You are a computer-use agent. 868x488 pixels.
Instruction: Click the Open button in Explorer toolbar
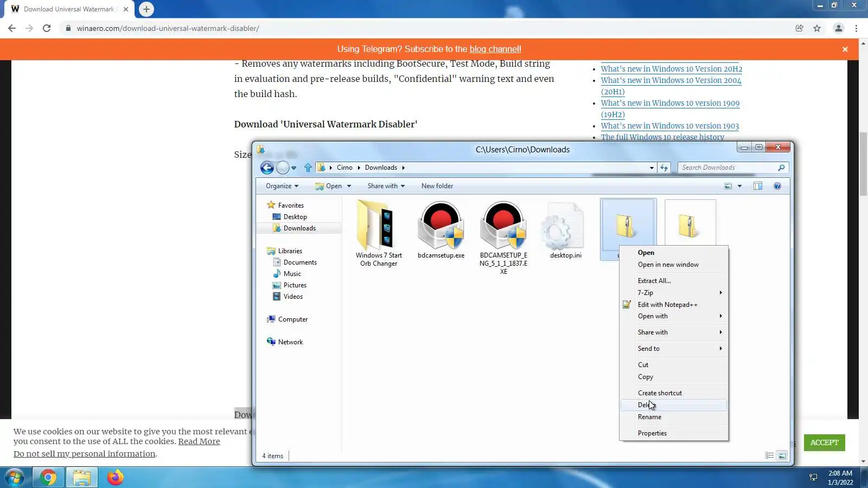tap(329, 186)
